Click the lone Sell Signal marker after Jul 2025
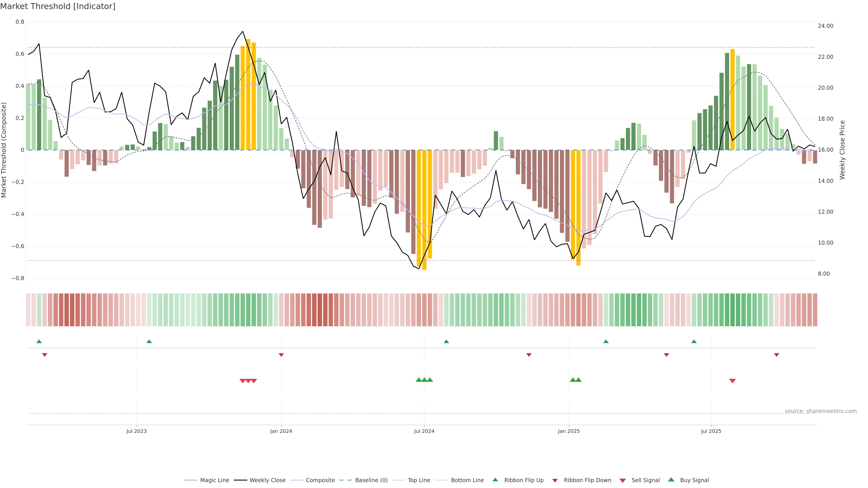This screenshot has height=488, width=868. tap(733, 381)
